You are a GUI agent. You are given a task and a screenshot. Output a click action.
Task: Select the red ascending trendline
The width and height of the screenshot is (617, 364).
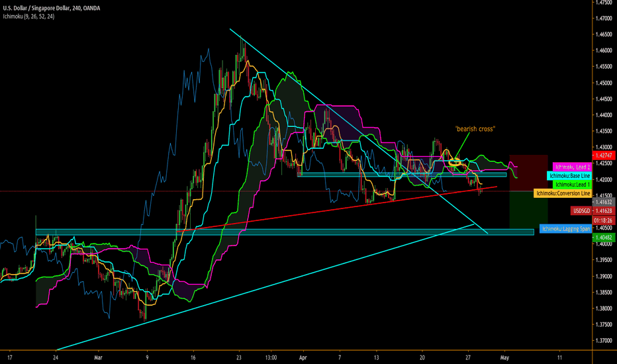tap(338, 208)
